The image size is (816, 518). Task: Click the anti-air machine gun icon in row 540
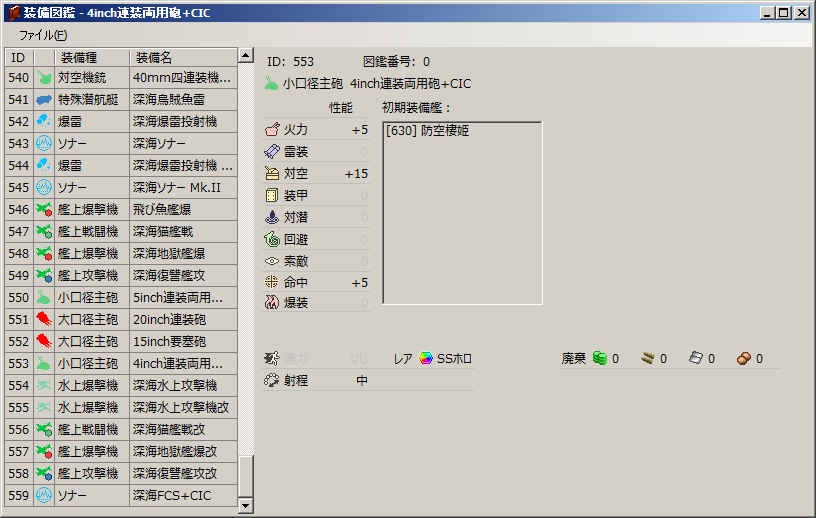(44, 77)
